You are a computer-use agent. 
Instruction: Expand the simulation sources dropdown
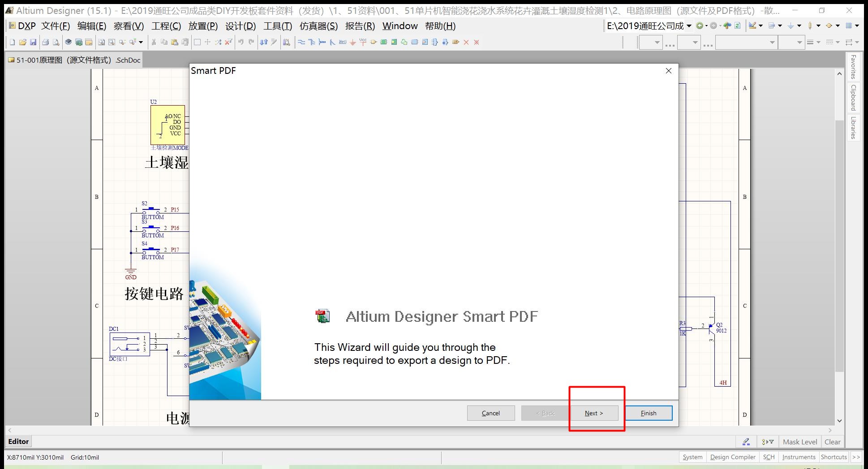(x=838, y=26)
